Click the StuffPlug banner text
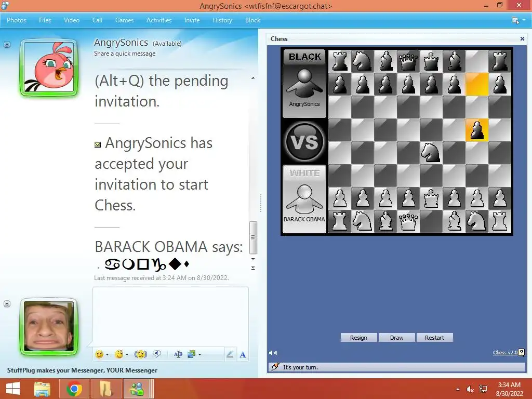532x399 pixels. [82, 370]
